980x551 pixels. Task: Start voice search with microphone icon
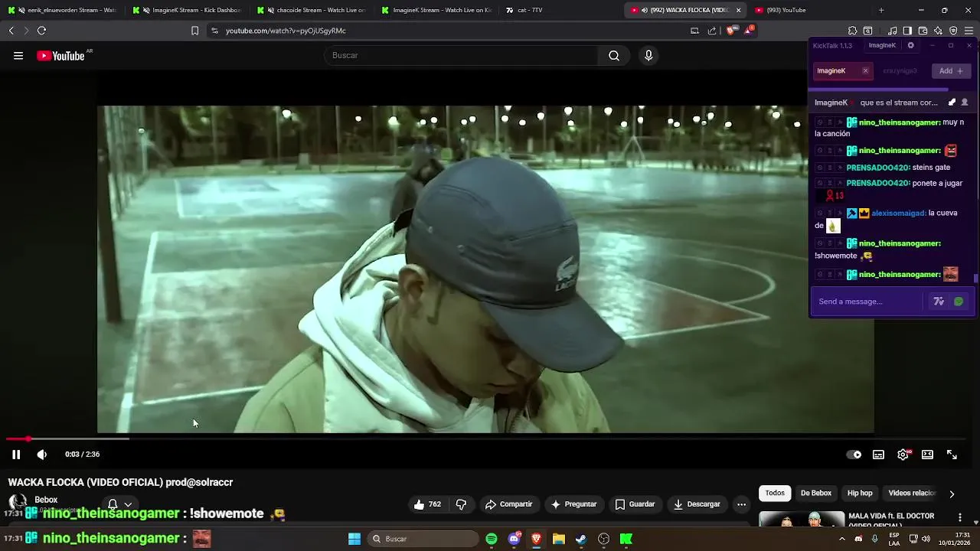coord(648,56)
